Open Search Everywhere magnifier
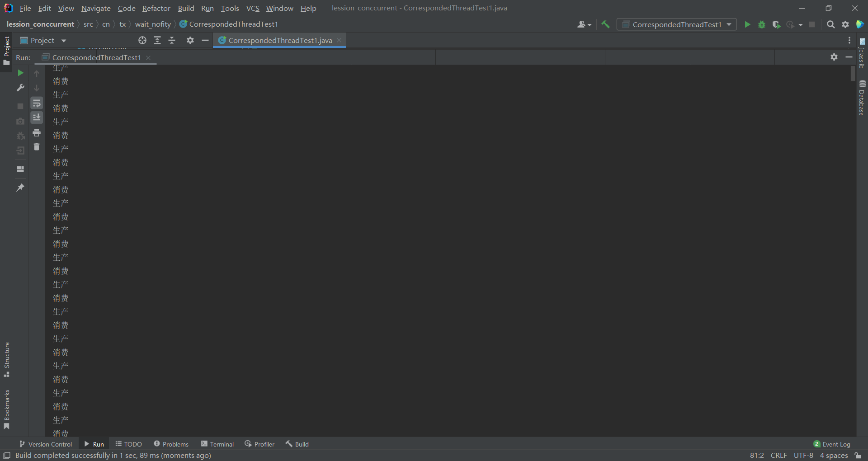868x461 pixels. (x=830, y=24)
